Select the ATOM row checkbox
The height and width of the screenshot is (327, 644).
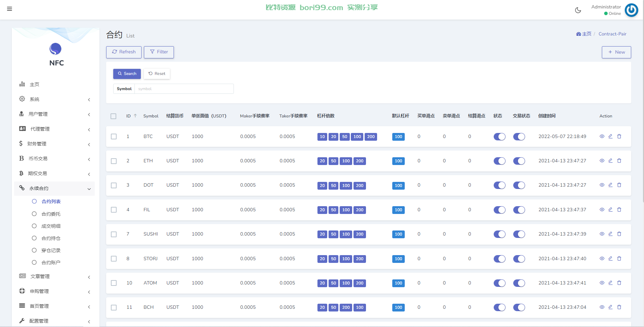pyautogui.click(x=114, y=283)
